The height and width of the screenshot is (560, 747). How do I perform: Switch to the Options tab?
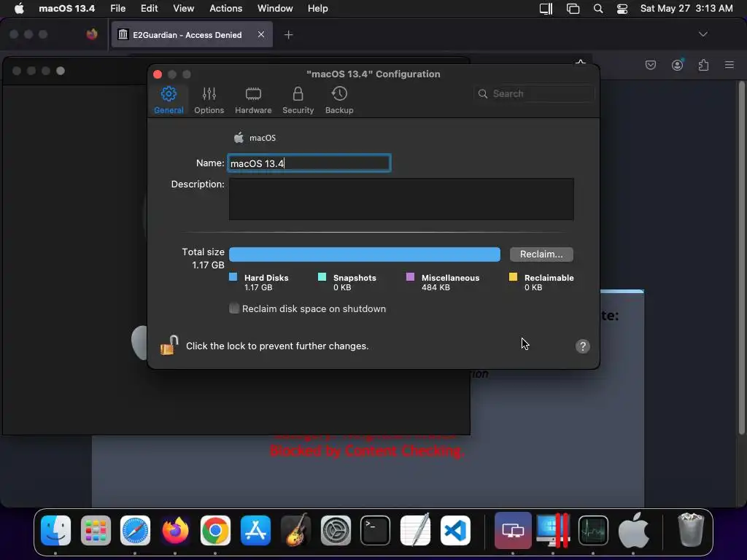click(209, 100)
